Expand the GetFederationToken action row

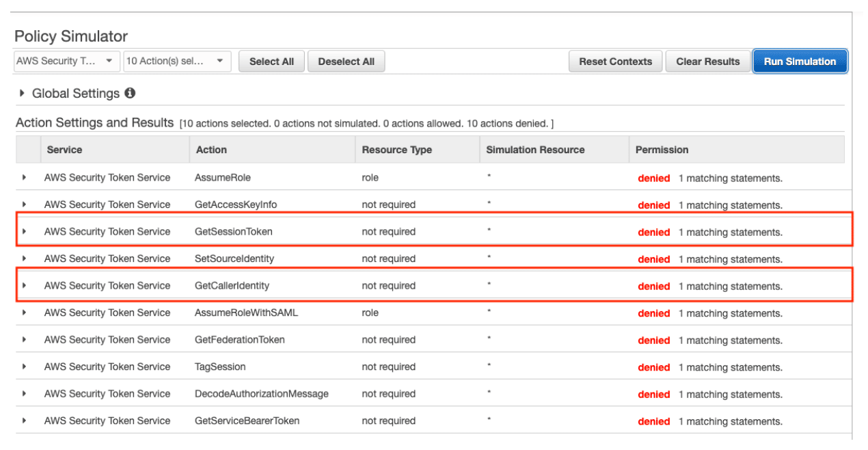[25, 339]
